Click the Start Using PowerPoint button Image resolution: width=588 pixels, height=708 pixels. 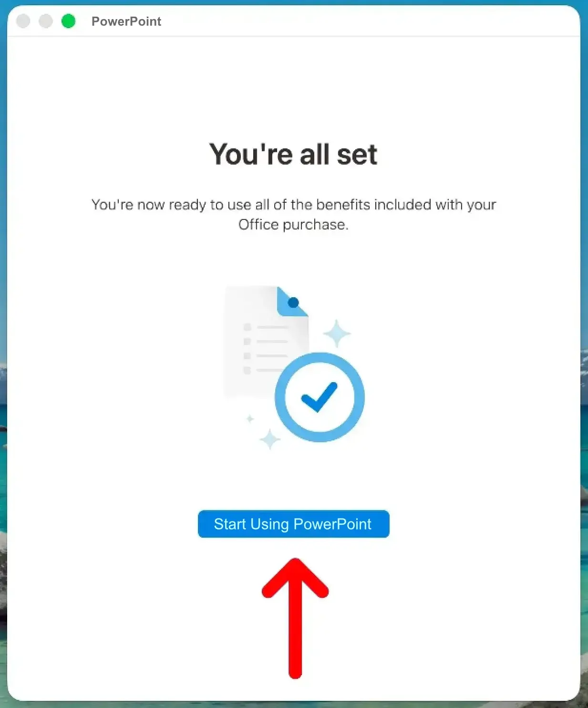click(293, 524)
